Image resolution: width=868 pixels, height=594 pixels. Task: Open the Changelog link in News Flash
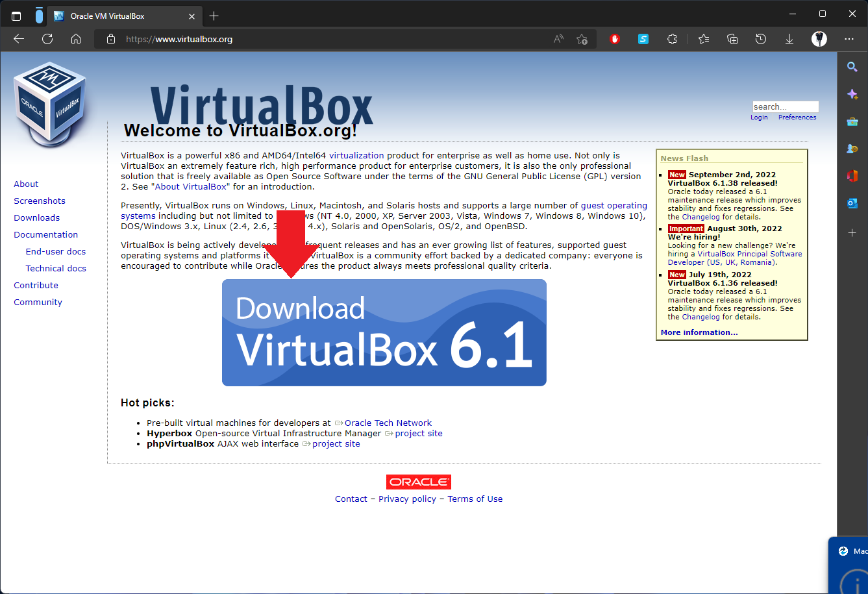700,217
